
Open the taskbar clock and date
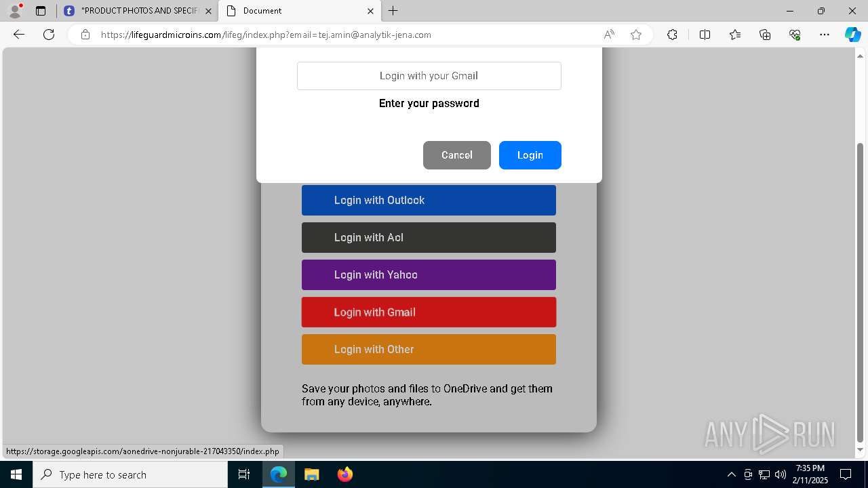[810, 474]
